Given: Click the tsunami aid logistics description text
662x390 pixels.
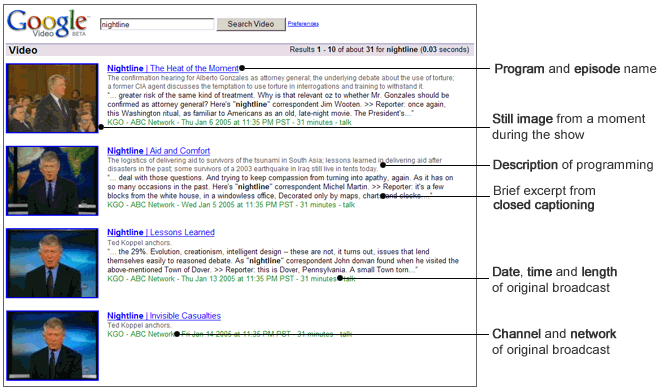Looking at the screenshot, I should (274, 164).
